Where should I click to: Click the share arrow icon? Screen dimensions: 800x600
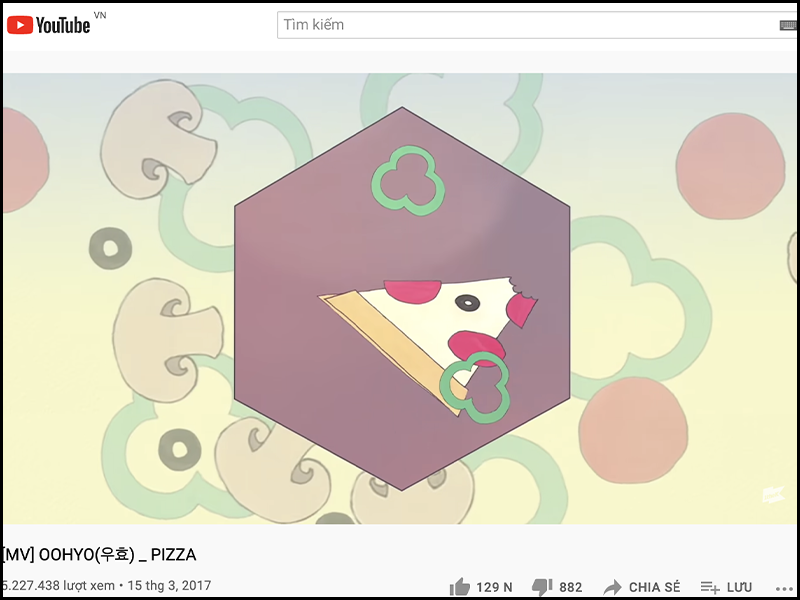pos(612,588)
